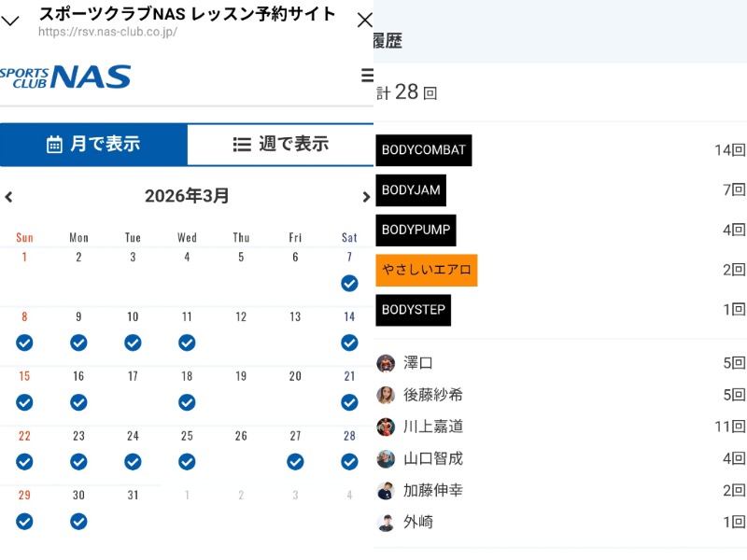Switch to 月で表示 month view tab
Image resolution: width=747 pixels, height=560 pixels.
93,144
